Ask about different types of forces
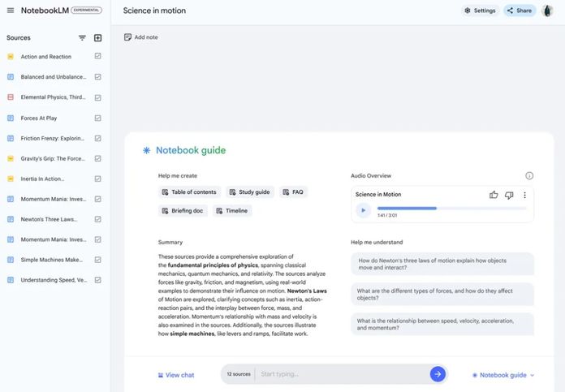Image resolution: width=565 pixels, height=392 pixels. coord(442,295)
